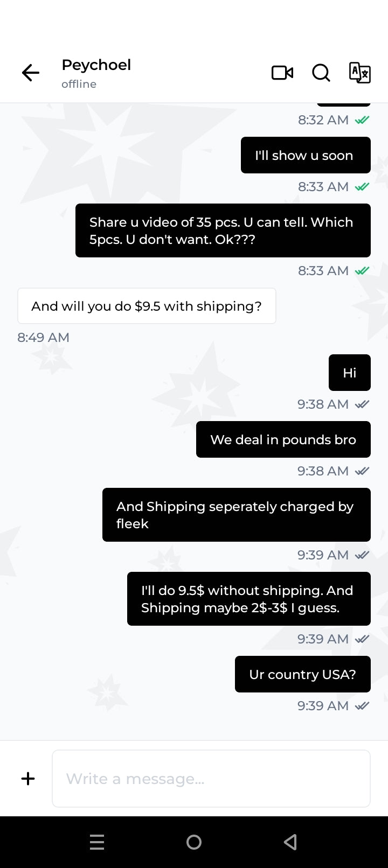
Task: Select the 'Shipping seperately charged by fleek' message
Action: pos(237,515)
